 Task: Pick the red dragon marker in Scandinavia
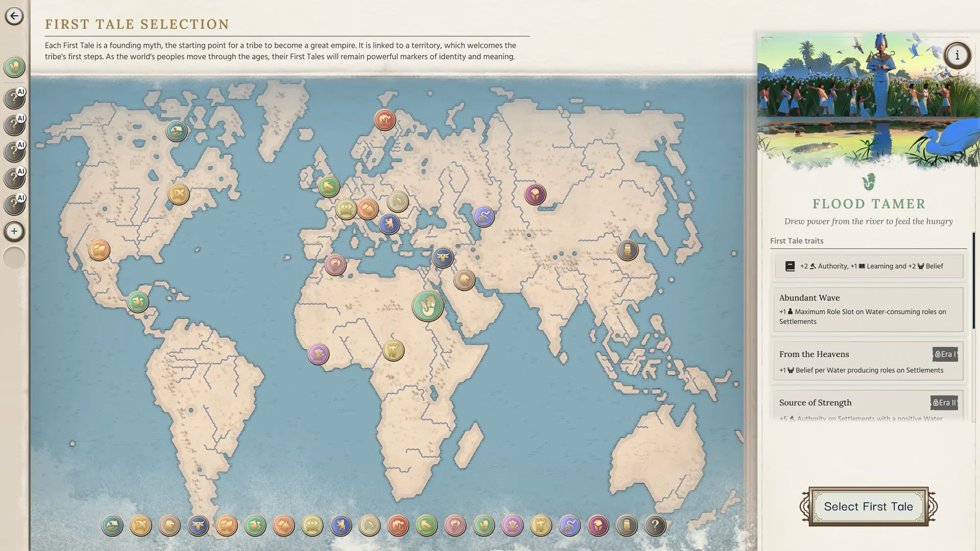pos(385,120)
